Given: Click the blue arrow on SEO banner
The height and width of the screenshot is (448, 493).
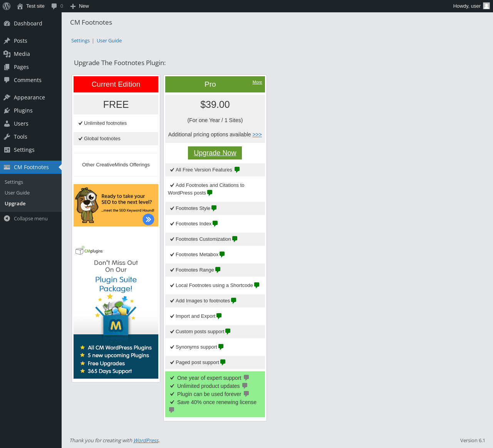Looking at the screenshot, I should point(148,219).
